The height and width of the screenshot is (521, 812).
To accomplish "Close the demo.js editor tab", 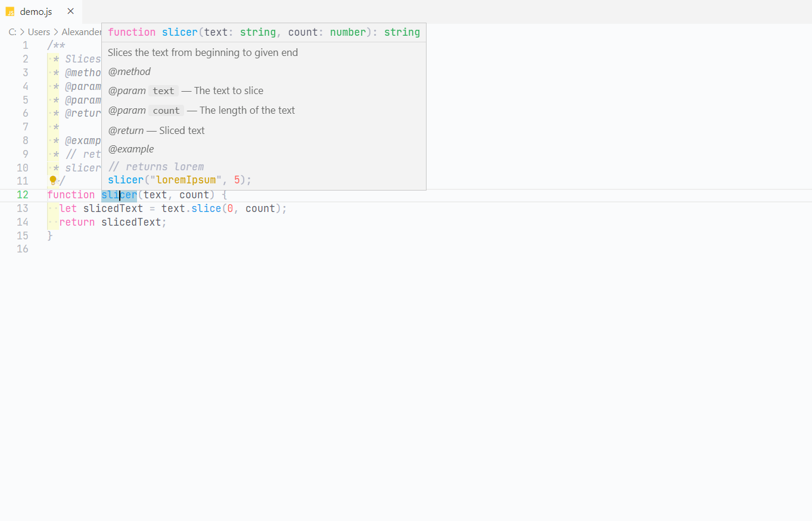I will [70, 11].
